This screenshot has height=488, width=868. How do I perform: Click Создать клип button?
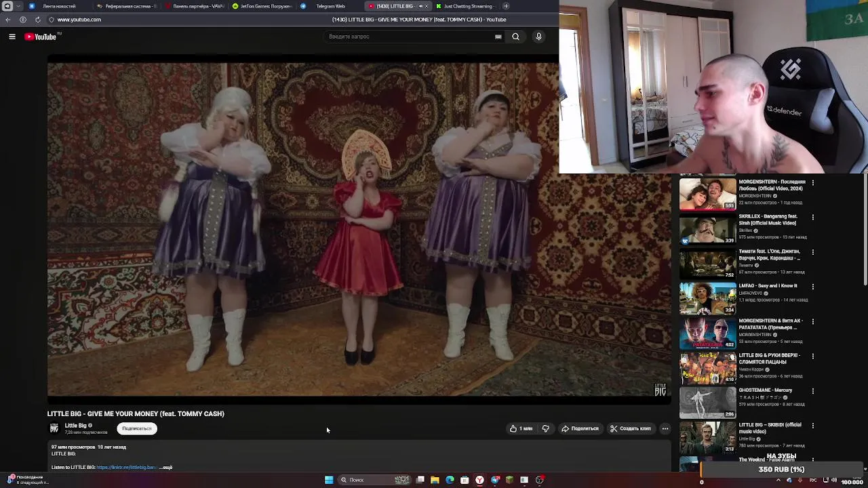pyautogui.click(x=631, y=428)
